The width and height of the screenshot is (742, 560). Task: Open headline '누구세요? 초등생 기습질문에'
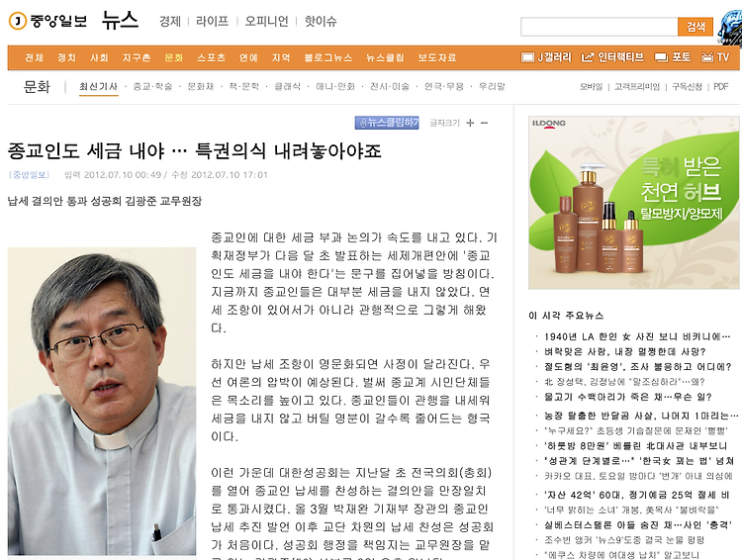coord(635,430)
